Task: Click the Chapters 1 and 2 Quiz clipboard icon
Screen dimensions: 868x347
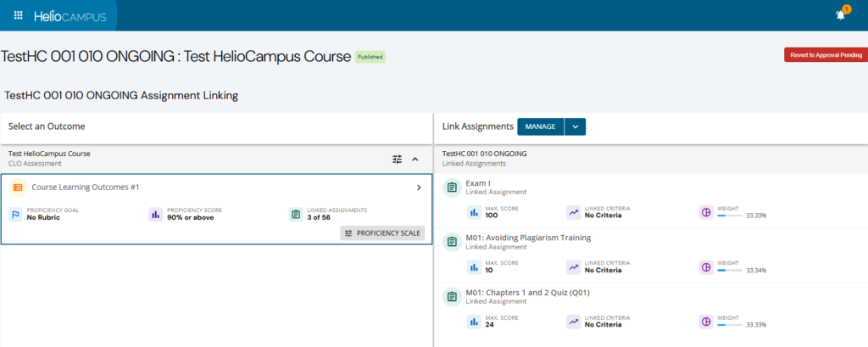Action: pyautogui.click(x=453, y=297)
